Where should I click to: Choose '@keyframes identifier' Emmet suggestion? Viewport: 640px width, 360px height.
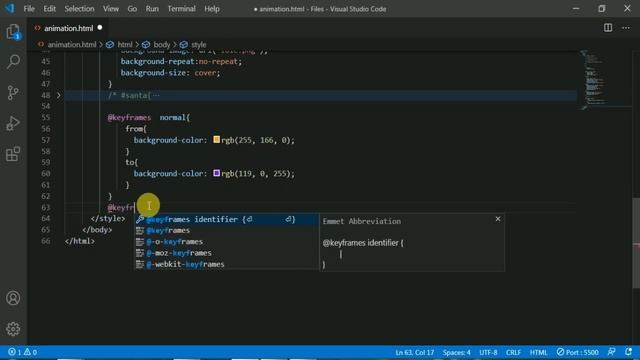(x=227, y=219)
